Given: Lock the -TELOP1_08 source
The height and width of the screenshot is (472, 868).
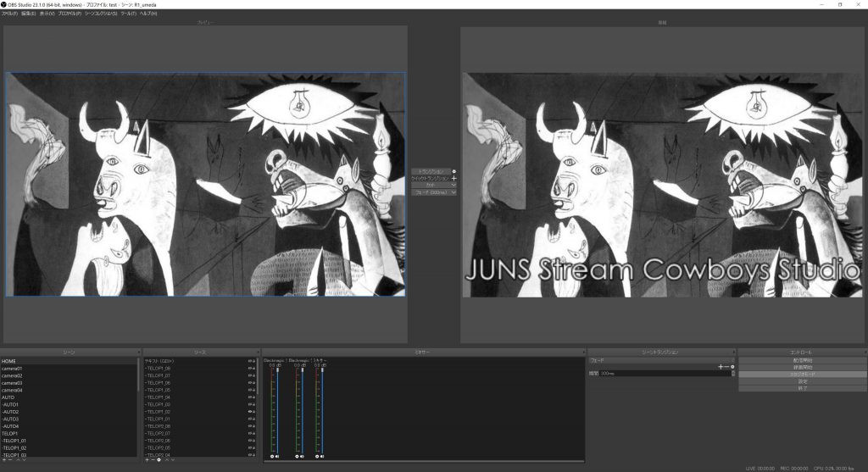Looking at the screenshot, I should coord(254,368).
